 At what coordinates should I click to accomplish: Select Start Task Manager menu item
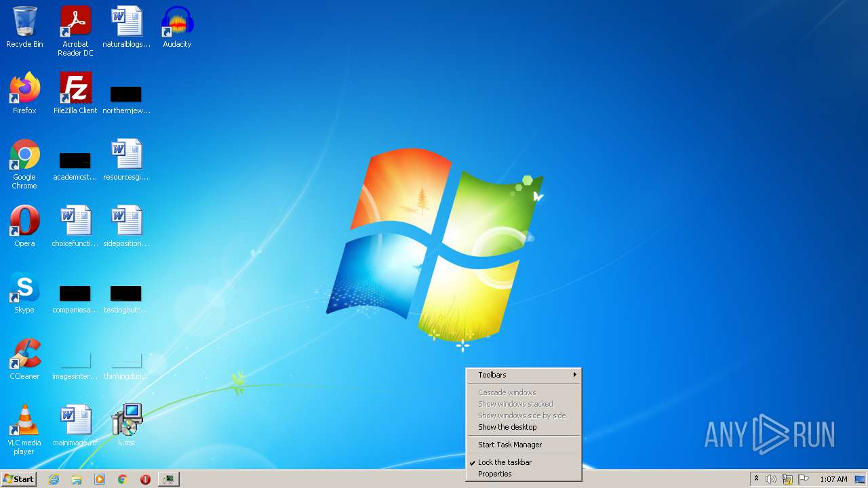pyautogui.click(x=524, y=445)
